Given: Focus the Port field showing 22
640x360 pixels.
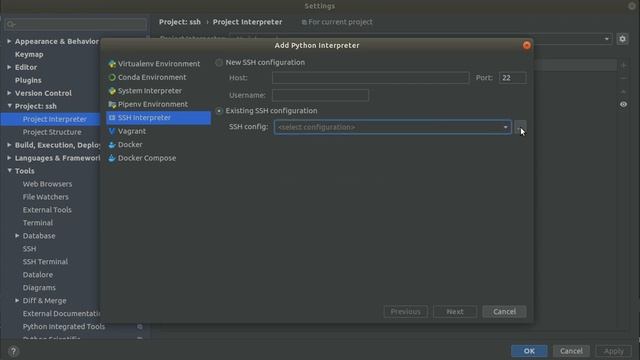Looking at the screenshot, I should coord(513,78).
